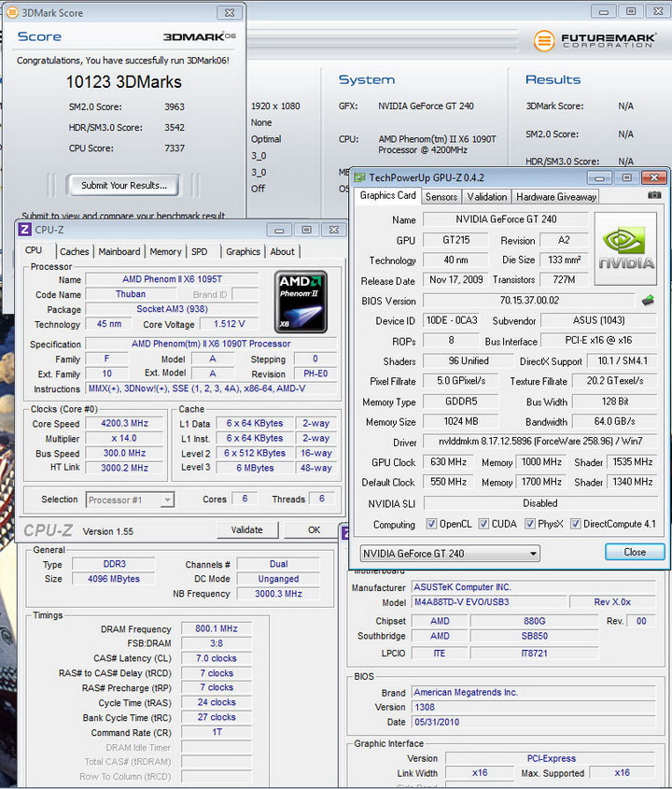
Task: Click the 3DMark Score title bar icon
Action: coord(12,12)
